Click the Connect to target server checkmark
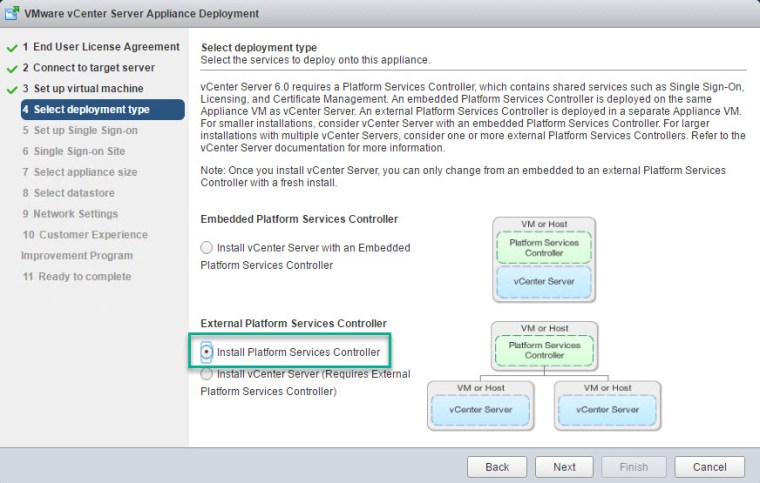This screenshot has height=483, width=760. click(x=11, y=68)
